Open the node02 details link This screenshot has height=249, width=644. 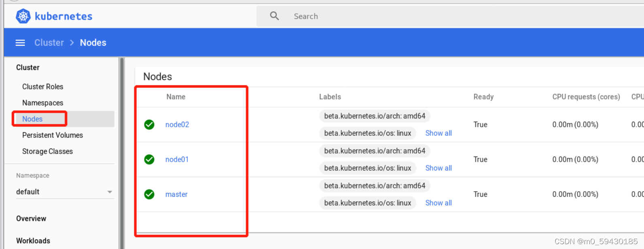[177, 124]
